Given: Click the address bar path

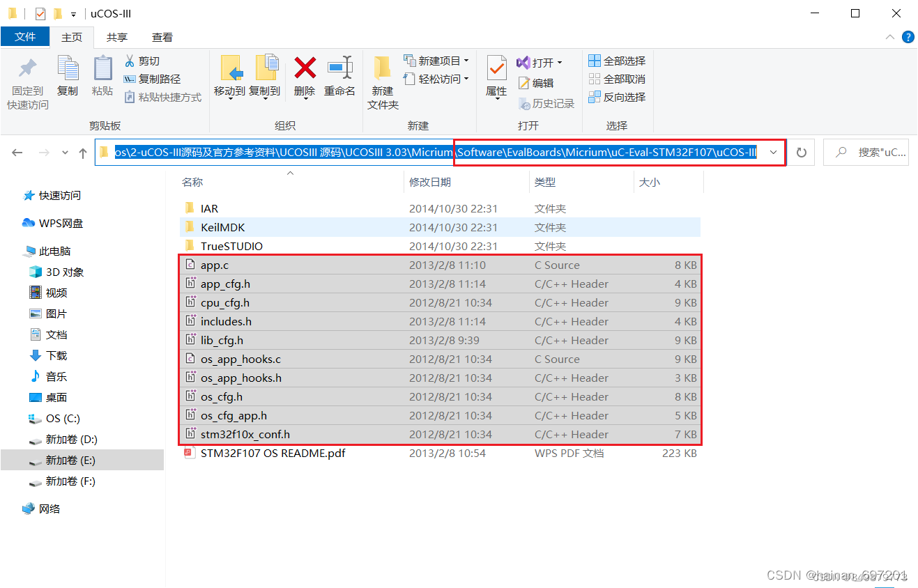Looking at the screenshot, I should (436, 153).
